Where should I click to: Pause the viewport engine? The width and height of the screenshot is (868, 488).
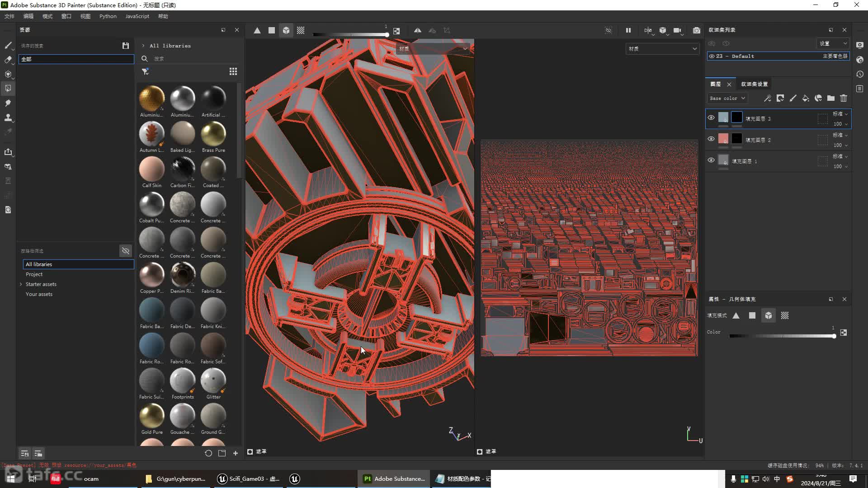[x=628, y=30]
